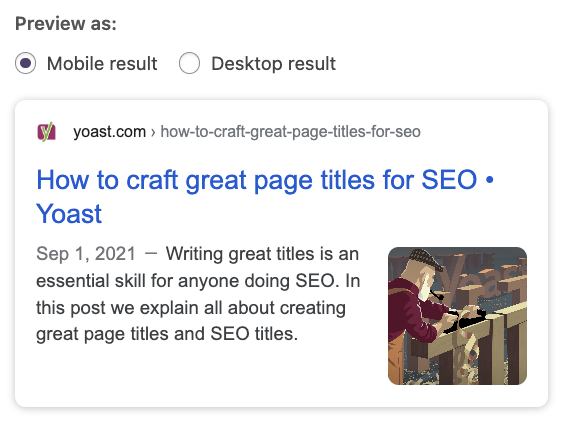Viewport: 578px width, 426px height.
Task: Select the Mobile result radio button
Action: point(25,63)
